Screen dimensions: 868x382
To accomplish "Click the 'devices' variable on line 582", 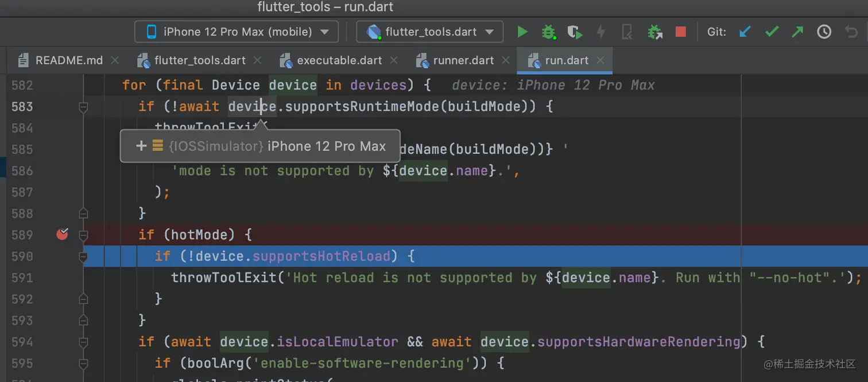I will (378, 85).
